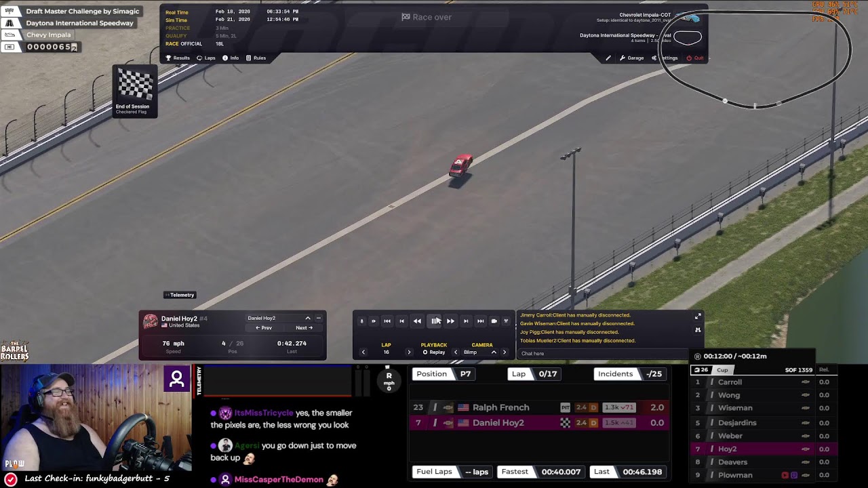Open the Laps tab
The image size is (868, 488).
206,58
